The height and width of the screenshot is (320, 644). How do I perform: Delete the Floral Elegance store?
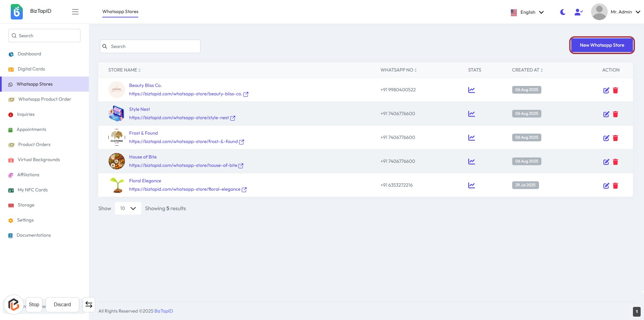pos(615,186)
